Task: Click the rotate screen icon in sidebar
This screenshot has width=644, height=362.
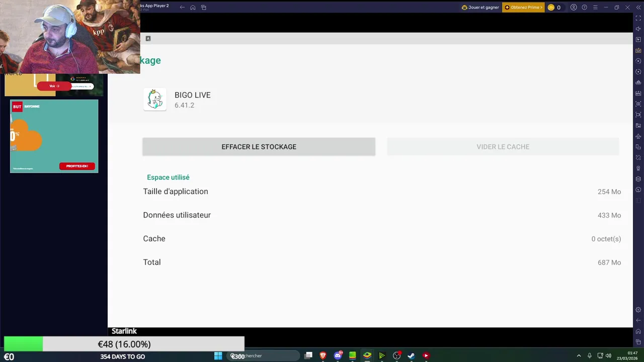Action: point(638,147)
